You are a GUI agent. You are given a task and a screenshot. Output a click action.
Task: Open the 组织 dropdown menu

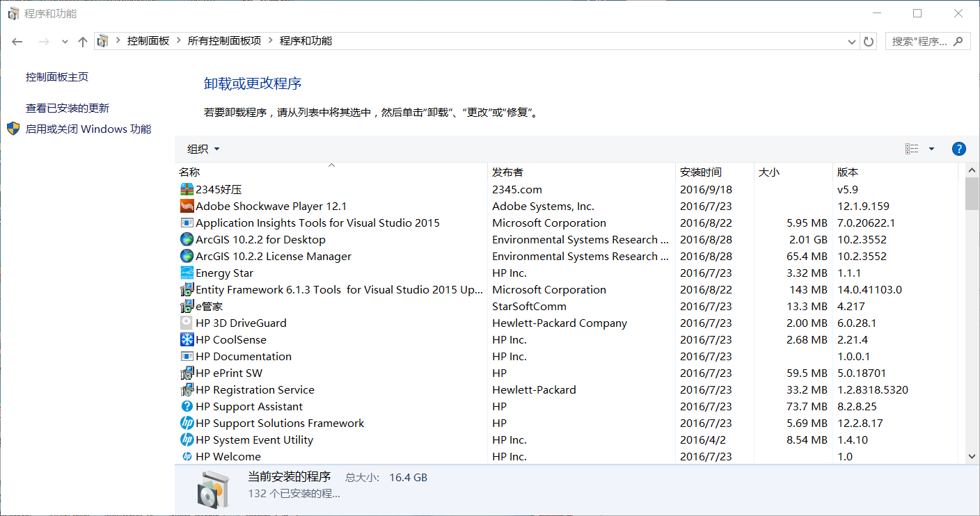(203, 149)
